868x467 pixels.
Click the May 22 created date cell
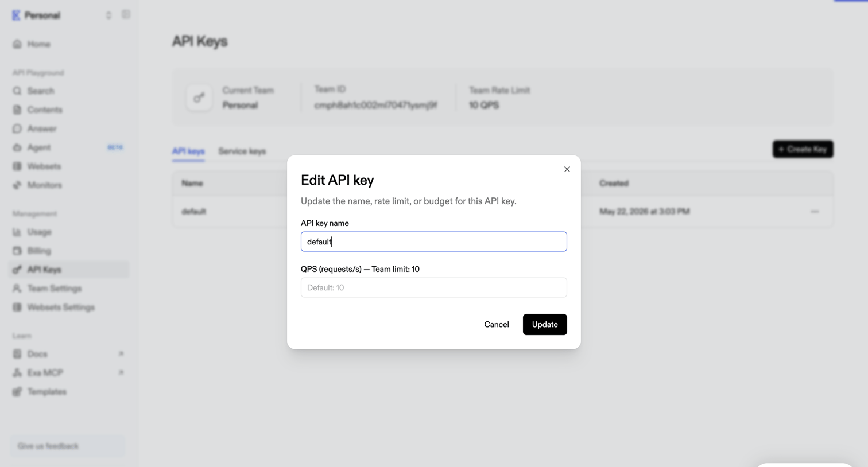pos(644,212)
